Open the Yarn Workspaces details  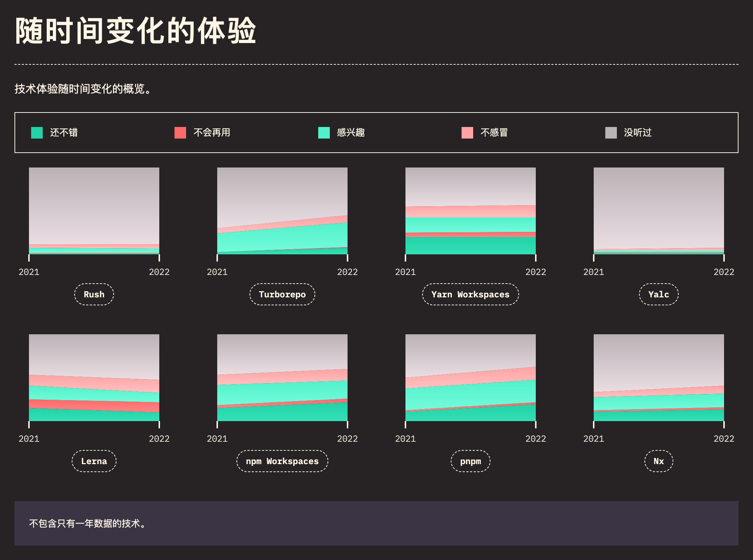(x=470, y=294)
